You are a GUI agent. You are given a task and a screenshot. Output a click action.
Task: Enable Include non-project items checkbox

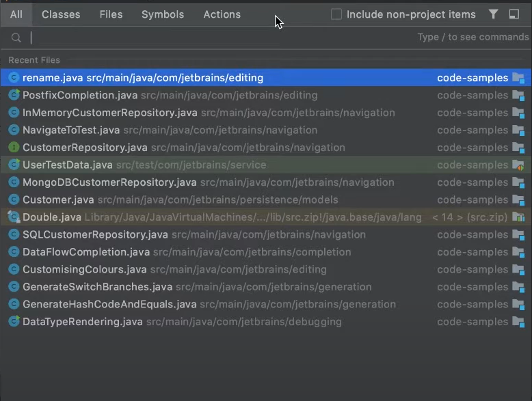click(x=336, y=14)
